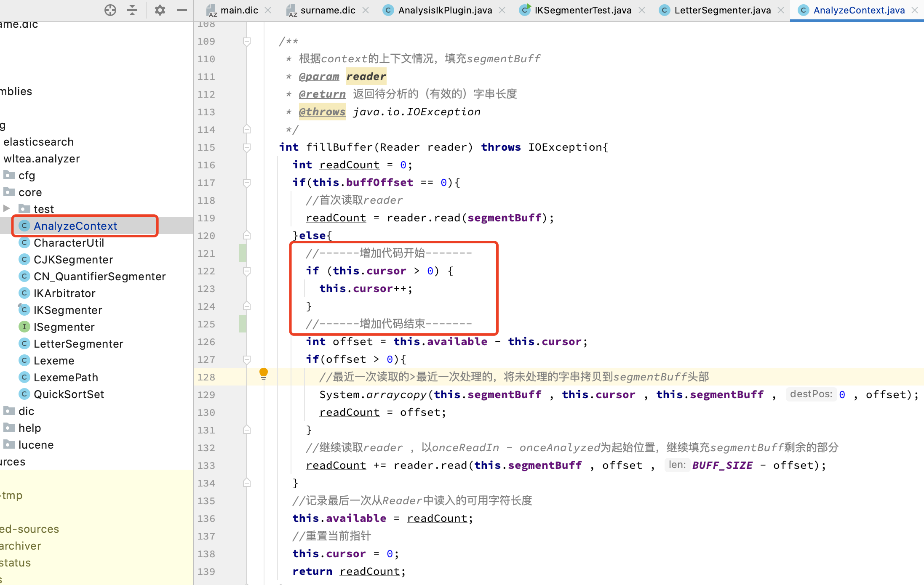
Task: Click the intention lightbulb at line 128
Action: 264,374
